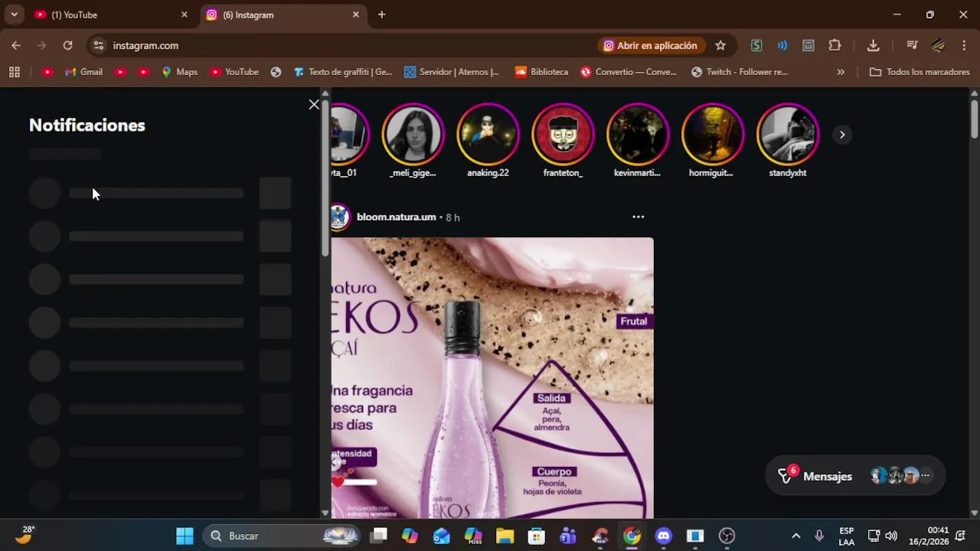Screen dimensions: 980x551
Task: View the franteton_ story
Action: click(x=563, y=135)
